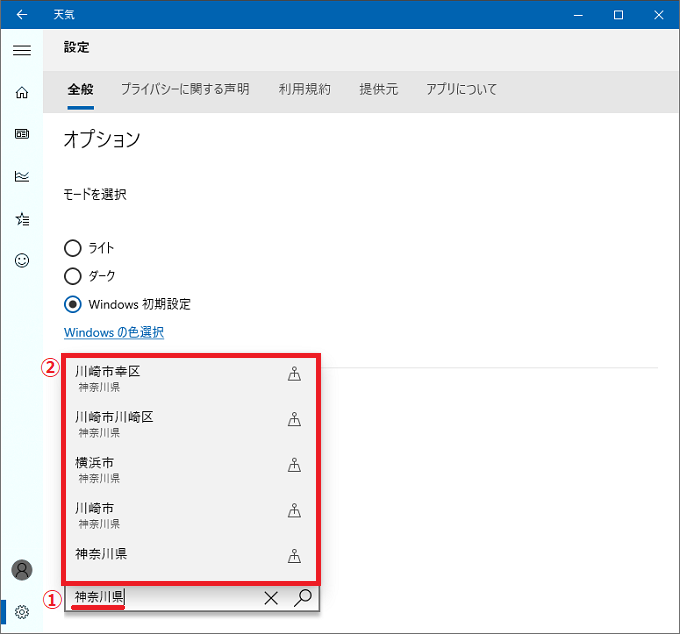Choose 川崎市幸区 from the suggestions
The height and width of the screenshot is (634, 680).
pyautogui.click(x=190, y=379)
